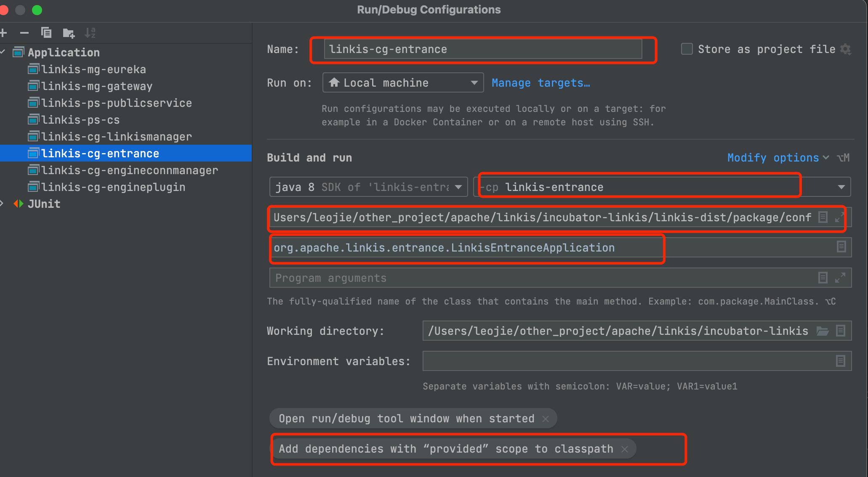Expand the Program arguments field
The width and height of the screenshot is (868, 477).
tap(840, 278)
